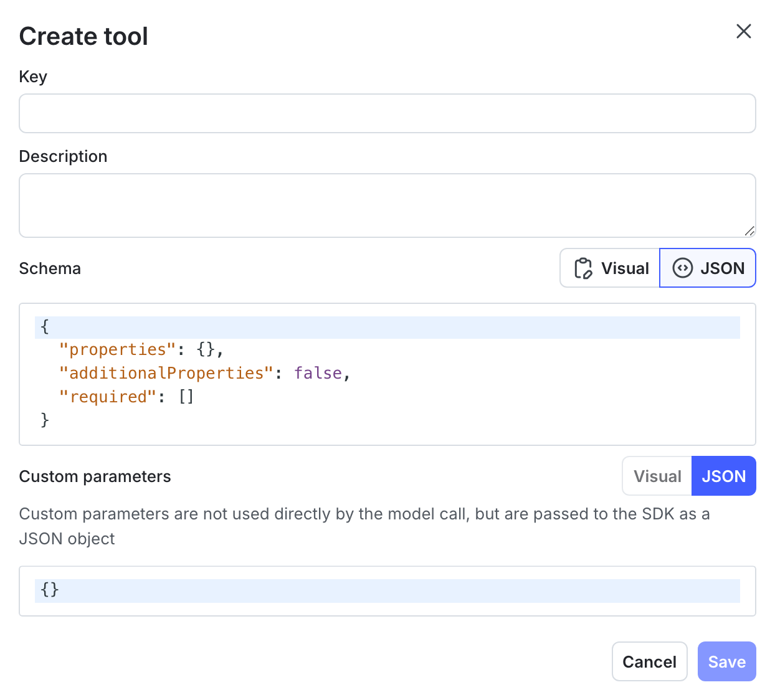775x700 pixels.
Task: Click the empty braces in Custom parameters editor
Action: [49, 590]
